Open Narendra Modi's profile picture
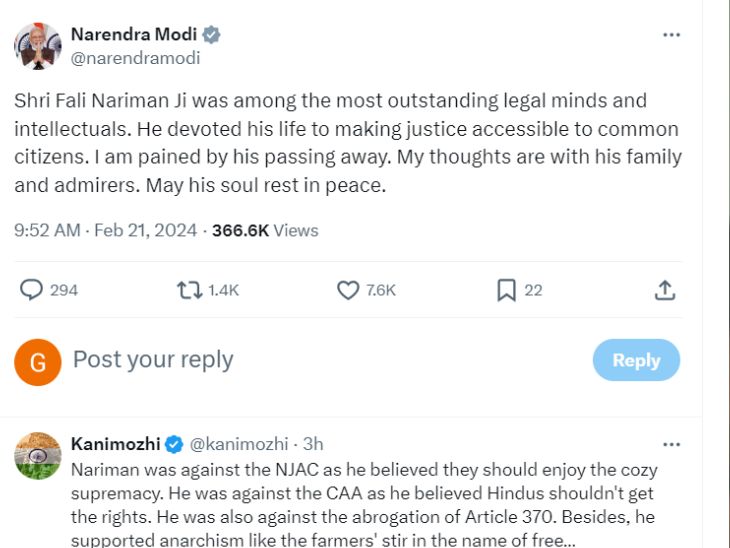 pyautogui.click(x=37, y=45)
